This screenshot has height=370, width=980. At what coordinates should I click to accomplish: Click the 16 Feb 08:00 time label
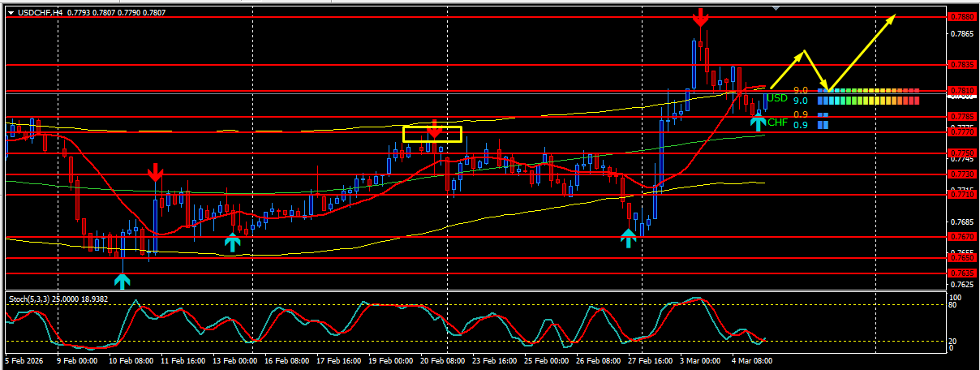[x=286, y=359]
